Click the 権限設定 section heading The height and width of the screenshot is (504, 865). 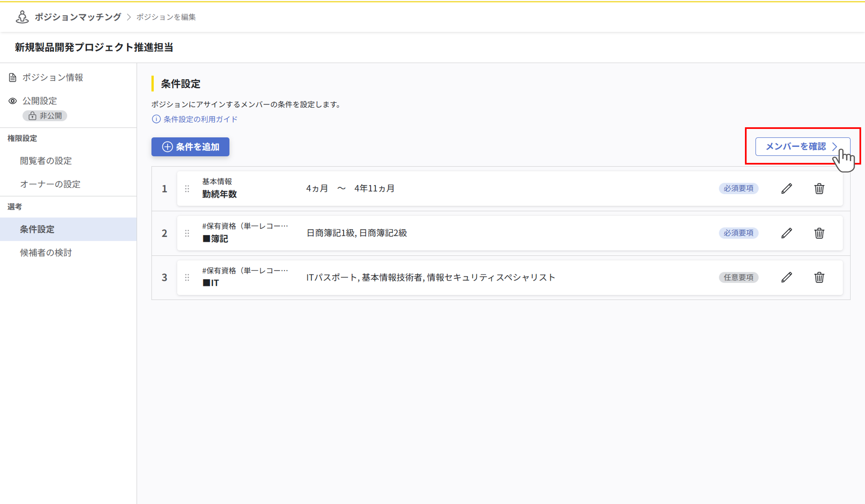click(x=22, y=138)
